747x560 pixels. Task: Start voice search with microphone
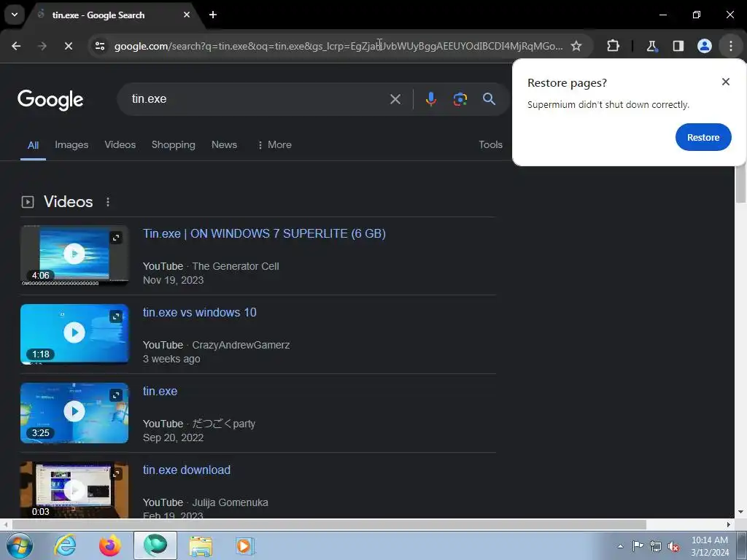[430, 99]
